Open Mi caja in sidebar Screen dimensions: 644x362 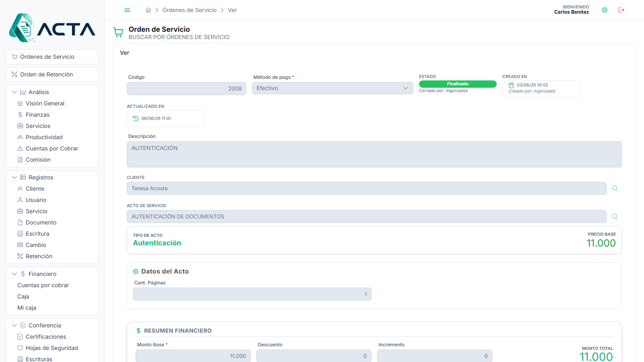click(x=27, y=308)
